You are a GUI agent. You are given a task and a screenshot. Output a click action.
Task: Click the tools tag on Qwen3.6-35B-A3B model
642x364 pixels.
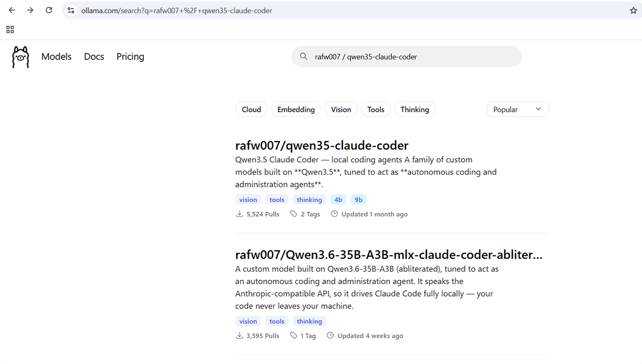point(277,321)
